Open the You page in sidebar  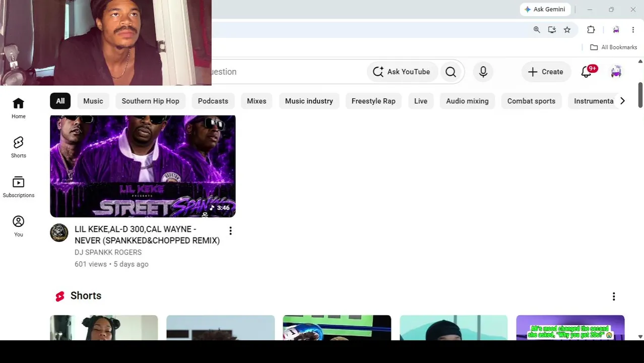pyautogui.click(x=18, y=226)
